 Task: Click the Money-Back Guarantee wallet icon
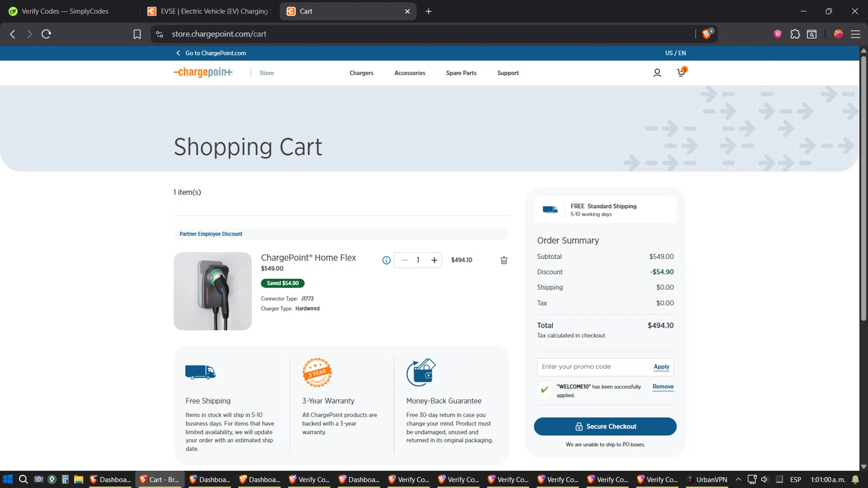point(421,372)
